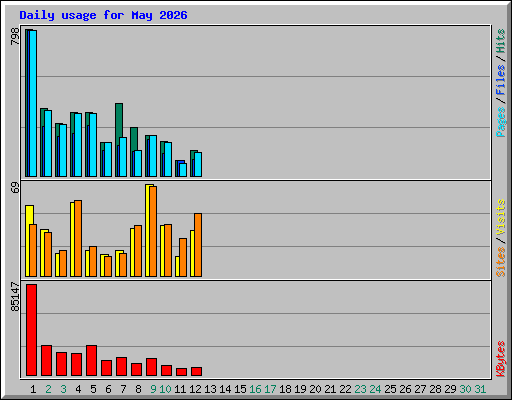Image resolution: width=512 pixels, height=400 pixels.
Task: Click day 22 on the x-axis
Action: pyautogui.click(x=345, y=389)
